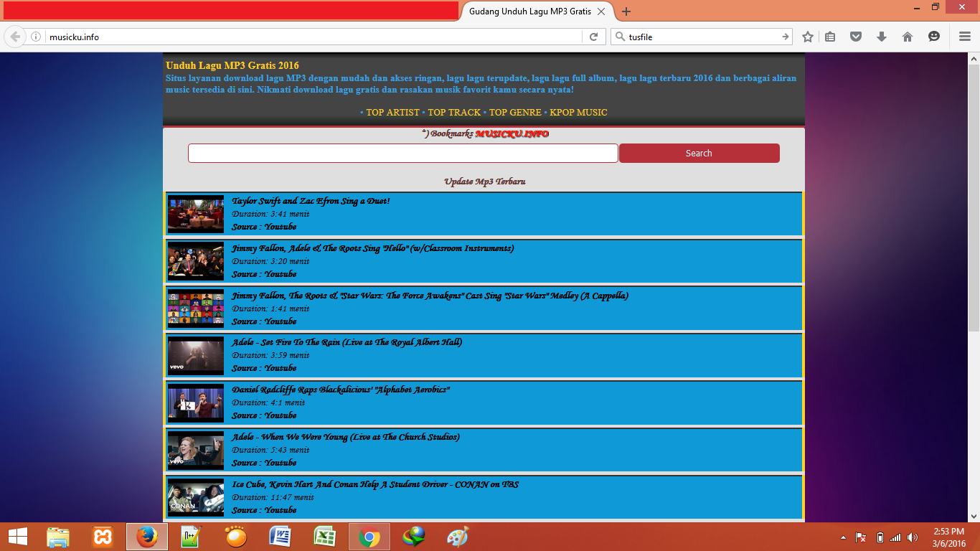Submit the tusfile search with the arrow
Screen dimensions: 980x551
[x=786, y=37]
